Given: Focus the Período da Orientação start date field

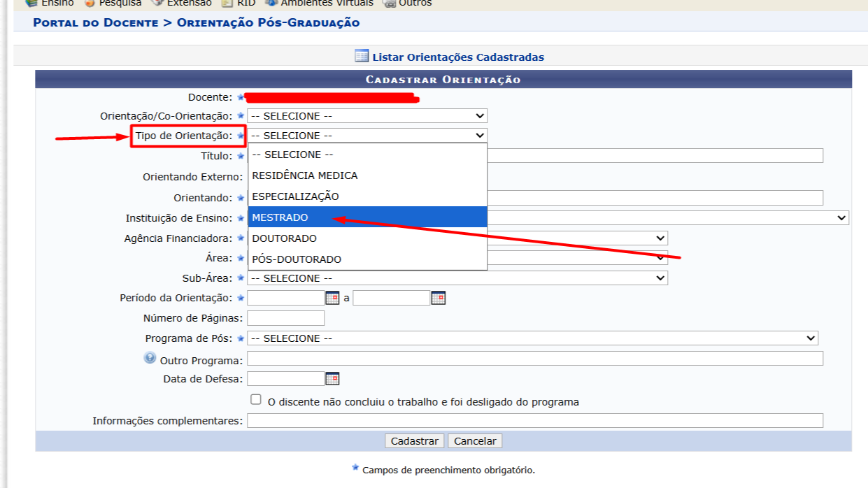Looking at the screenshot, I should pos(286,298).
